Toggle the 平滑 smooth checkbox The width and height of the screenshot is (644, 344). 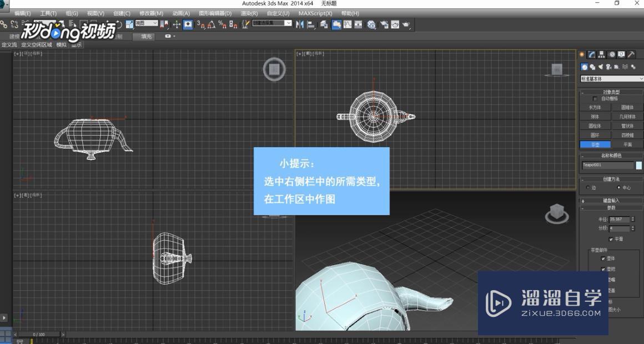611,239
